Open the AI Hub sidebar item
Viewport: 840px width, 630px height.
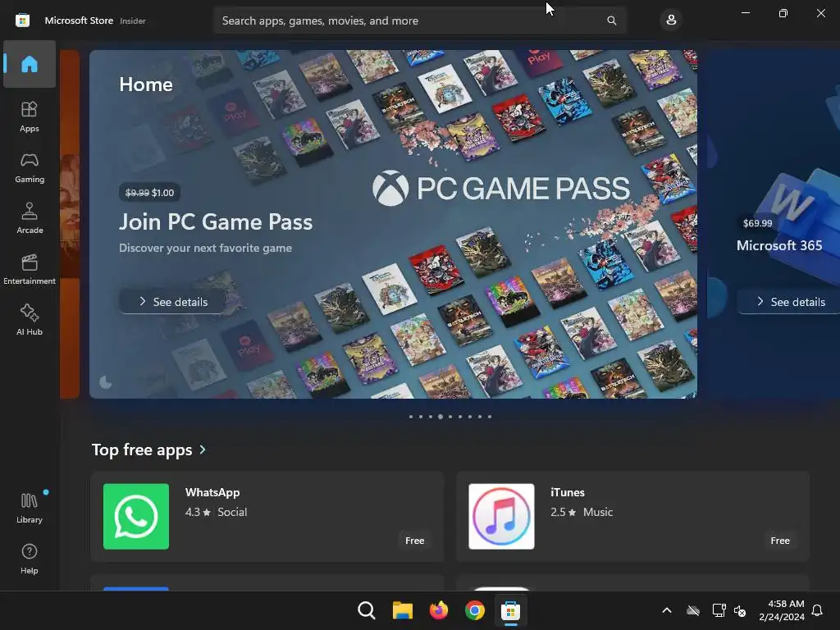pyautogui.click(x=30, y=320)
